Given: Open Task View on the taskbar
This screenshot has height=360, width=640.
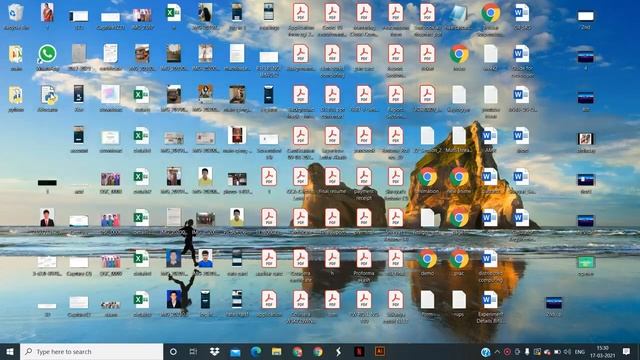Looking at the screenshot, I should [193, 351].
